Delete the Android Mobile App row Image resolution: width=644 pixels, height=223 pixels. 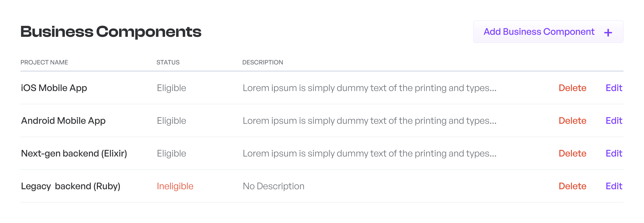click(572, 121)
